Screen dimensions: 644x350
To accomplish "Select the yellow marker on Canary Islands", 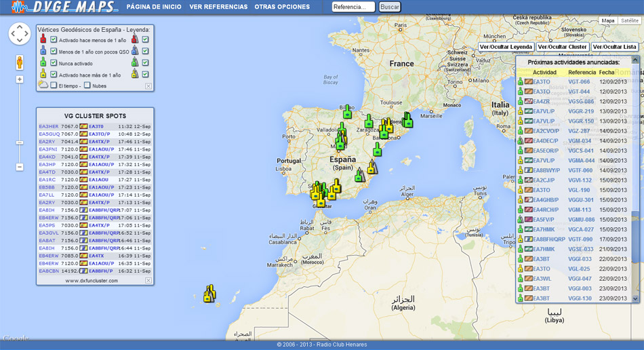I will tap(209, 293).
